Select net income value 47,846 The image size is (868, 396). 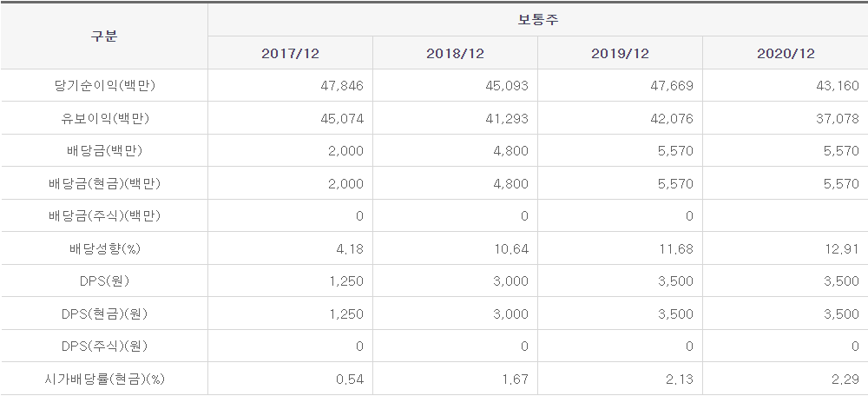342,86
